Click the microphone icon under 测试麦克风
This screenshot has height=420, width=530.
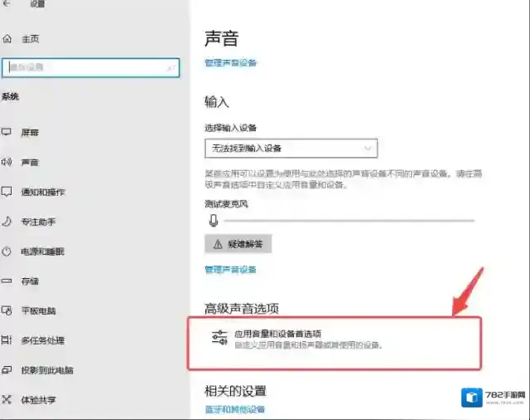[213, 221]
